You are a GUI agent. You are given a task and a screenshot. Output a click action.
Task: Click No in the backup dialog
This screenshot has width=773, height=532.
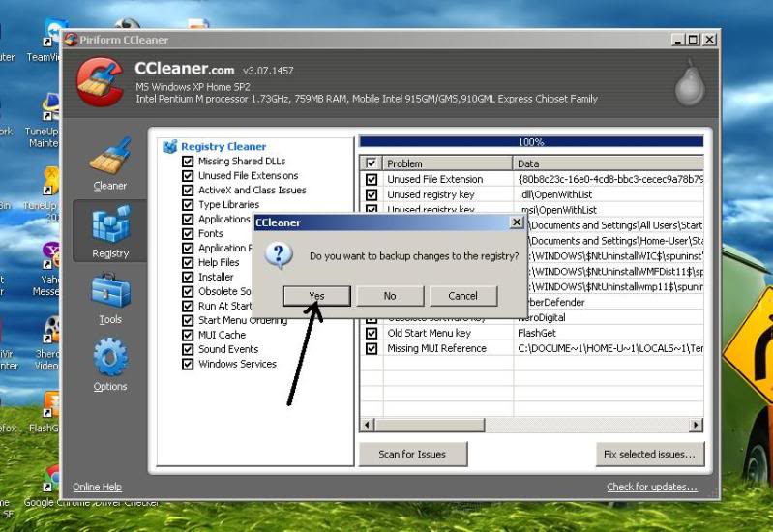point(390,296)
